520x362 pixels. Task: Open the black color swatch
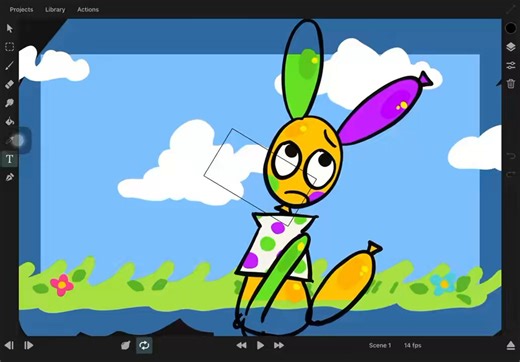coord(511,28)
